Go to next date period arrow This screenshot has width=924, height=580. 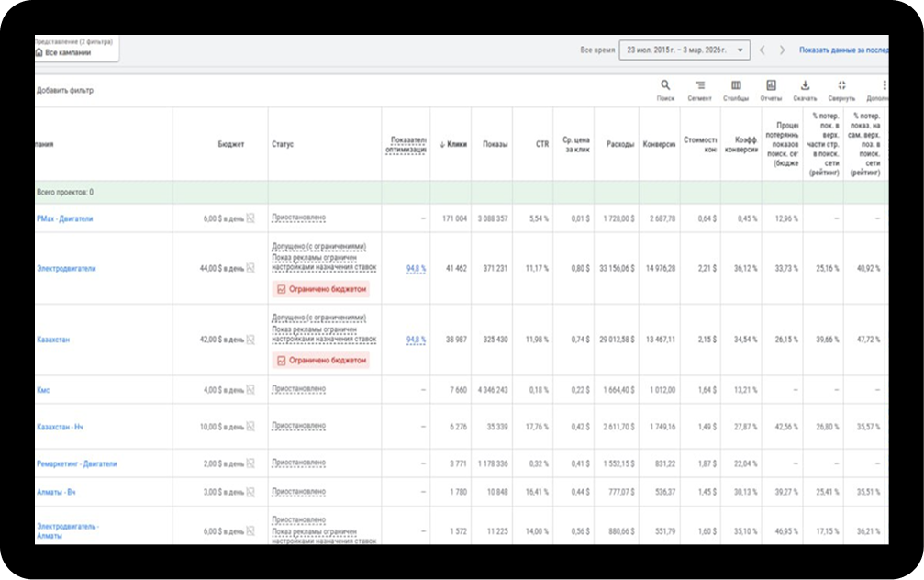pos(783,50)
